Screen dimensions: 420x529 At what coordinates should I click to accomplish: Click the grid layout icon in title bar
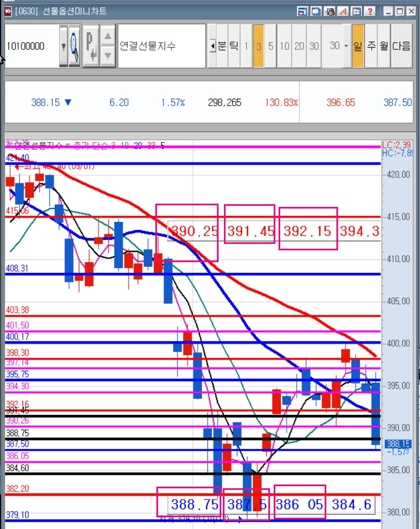pyautogui.click(x=356, y=11)
